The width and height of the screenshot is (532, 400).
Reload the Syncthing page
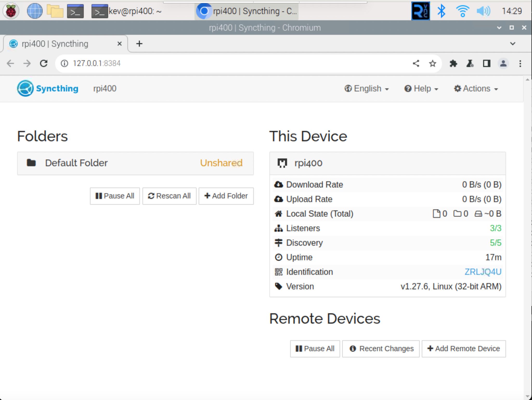[44, 63]
